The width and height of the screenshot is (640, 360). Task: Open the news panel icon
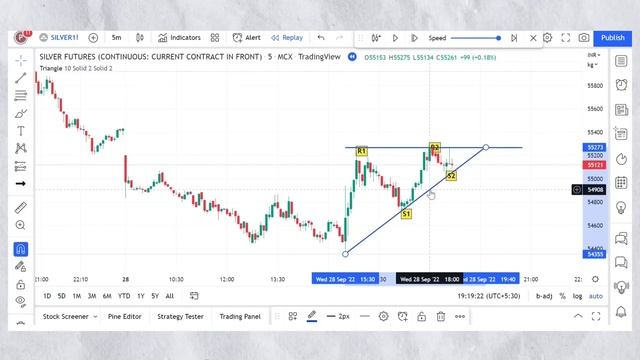click(x=621, y=109)
